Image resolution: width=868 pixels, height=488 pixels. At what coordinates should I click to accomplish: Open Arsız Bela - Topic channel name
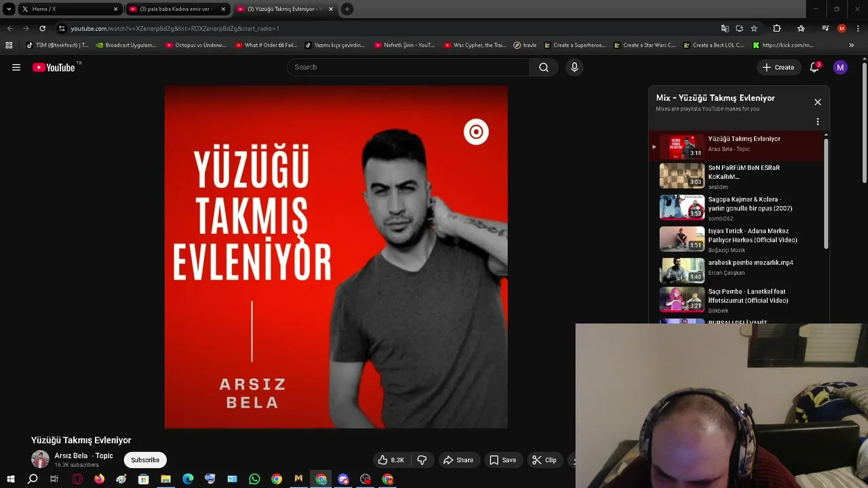83,455
